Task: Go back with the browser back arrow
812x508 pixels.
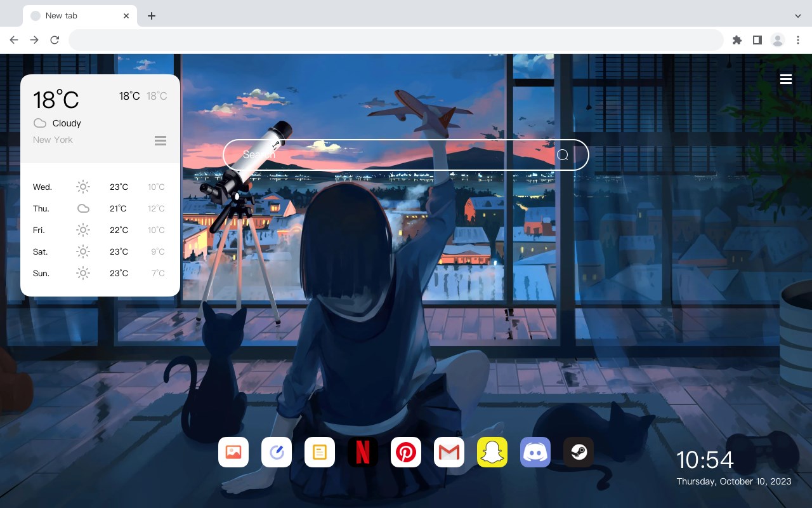Action: click(14, 40)
